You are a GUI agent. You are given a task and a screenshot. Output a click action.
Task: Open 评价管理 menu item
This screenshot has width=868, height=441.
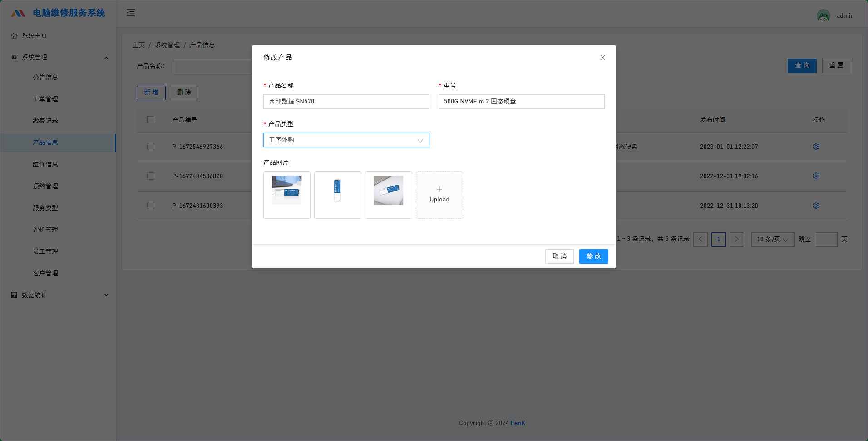coord(58,230)
